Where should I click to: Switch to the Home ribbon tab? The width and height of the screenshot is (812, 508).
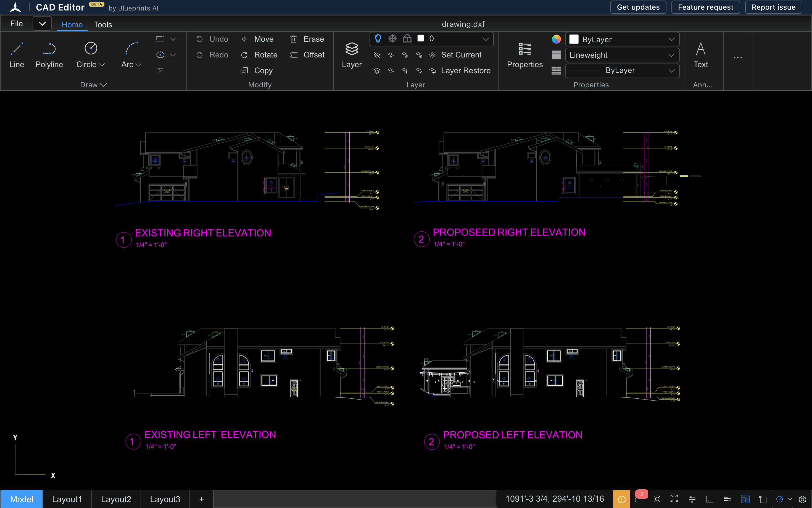[72, 25]
